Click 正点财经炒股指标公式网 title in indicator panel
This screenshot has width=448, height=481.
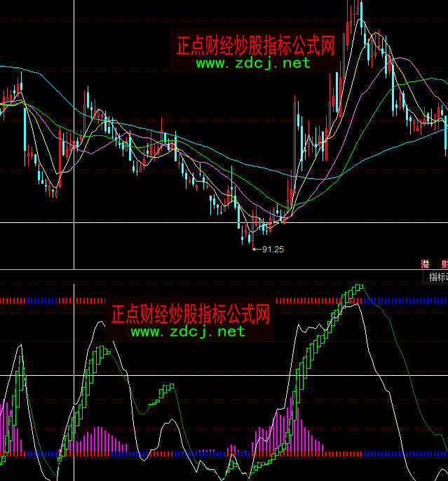(190, 313)
